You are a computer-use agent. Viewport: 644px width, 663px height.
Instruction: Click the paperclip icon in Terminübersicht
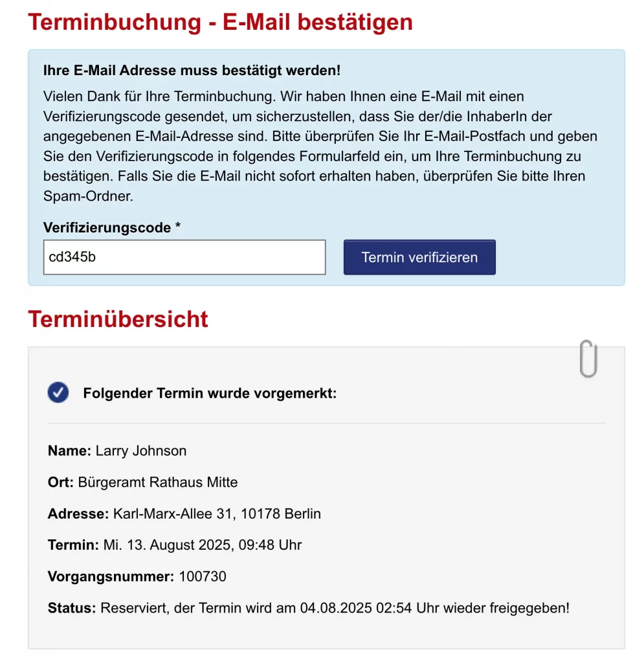588,358
